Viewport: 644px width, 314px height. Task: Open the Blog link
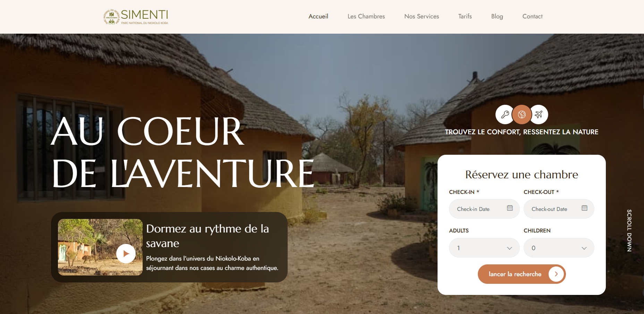pos(497,16)
